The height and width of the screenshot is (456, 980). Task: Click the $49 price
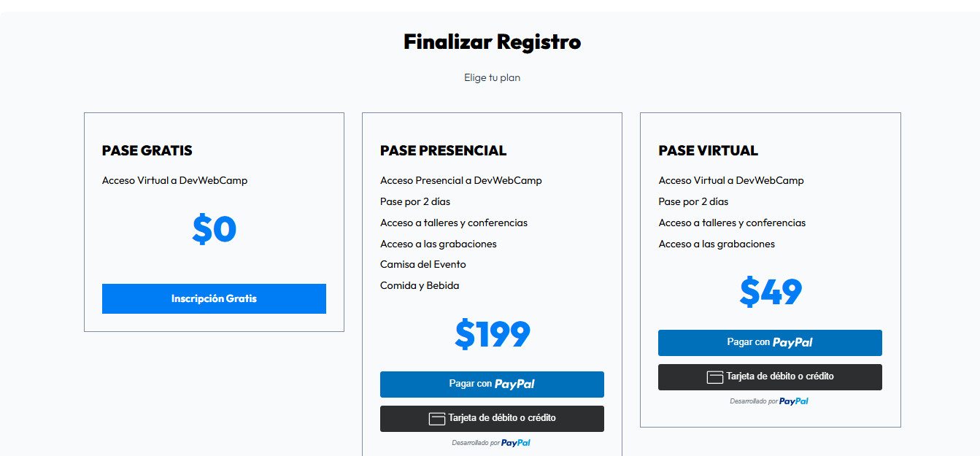(771, 292)
